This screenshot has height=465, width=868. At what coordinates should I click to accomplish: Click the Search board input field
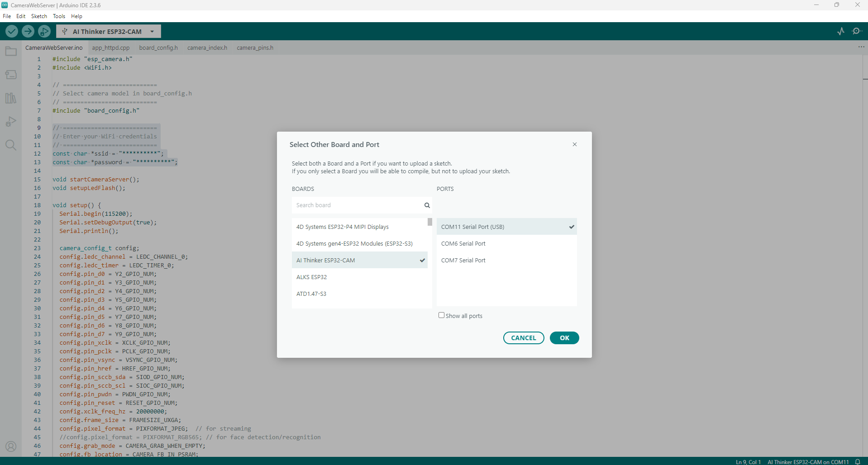click(x=358, y=205)
